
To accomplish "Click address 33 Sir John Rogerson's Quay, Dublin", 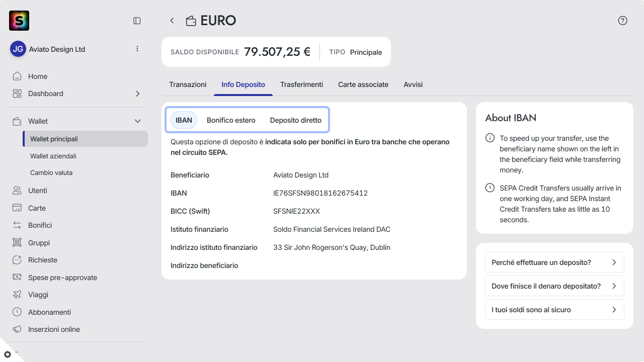I will coord(332,247).
